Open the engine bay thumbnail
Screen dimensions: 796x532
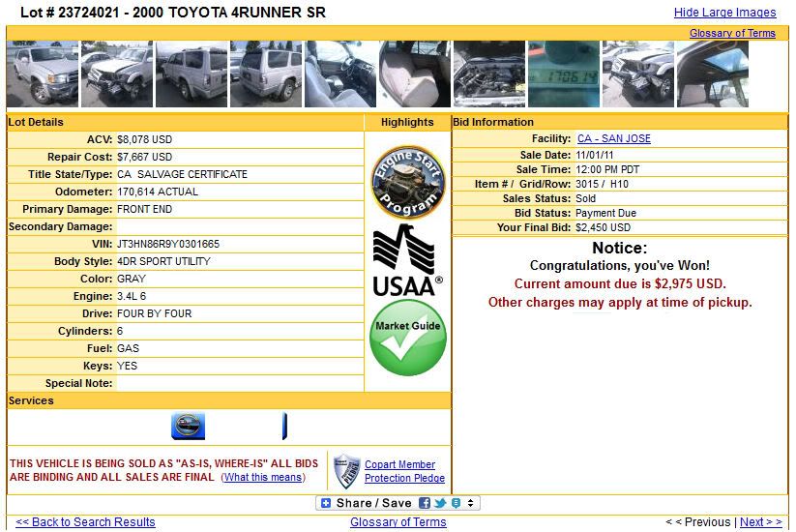click(489, 74)
